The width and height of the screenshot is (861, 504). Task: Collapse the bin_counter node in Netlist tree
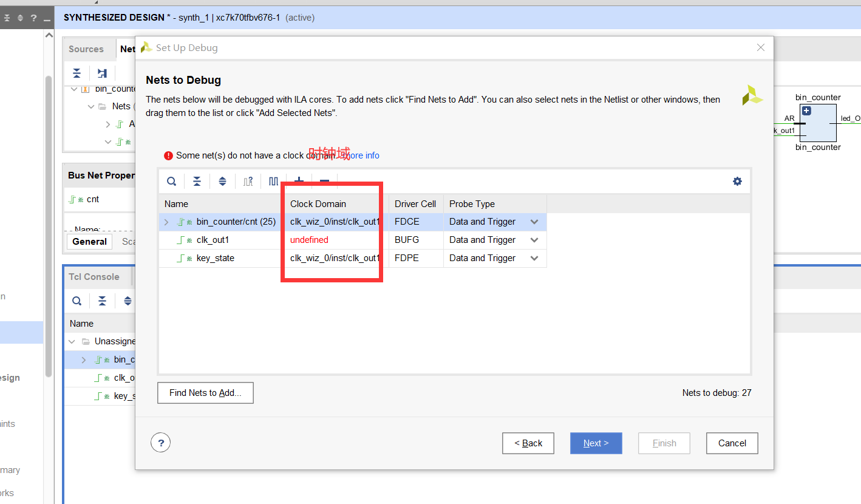pyautogui.click(x=74, y=89)
